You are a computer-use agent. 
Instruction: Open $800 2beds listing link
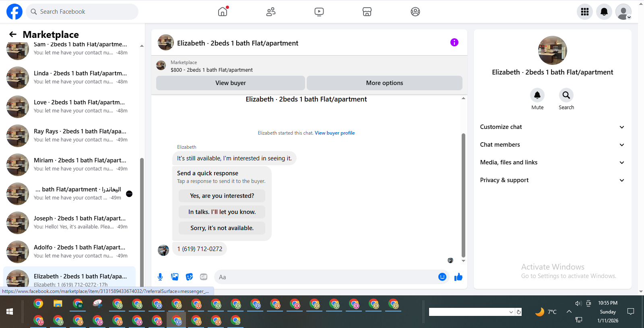[212, 70]
